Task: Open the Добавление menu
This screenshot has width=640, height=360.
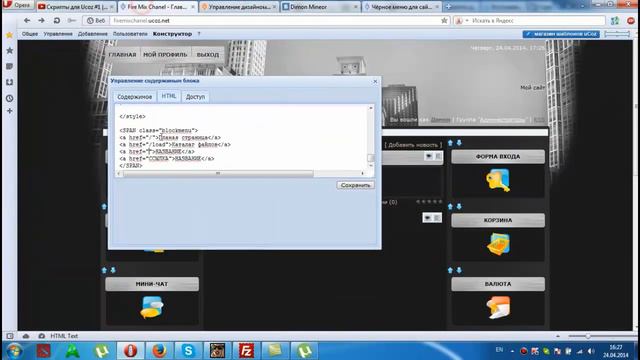Action: [93, 34]
